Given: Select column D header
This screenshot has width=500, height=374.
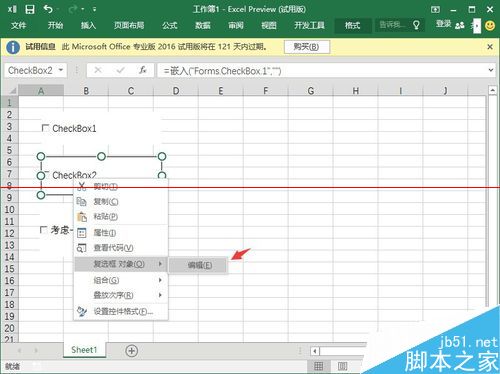Looking at the screenshot, I should [176, 91].
